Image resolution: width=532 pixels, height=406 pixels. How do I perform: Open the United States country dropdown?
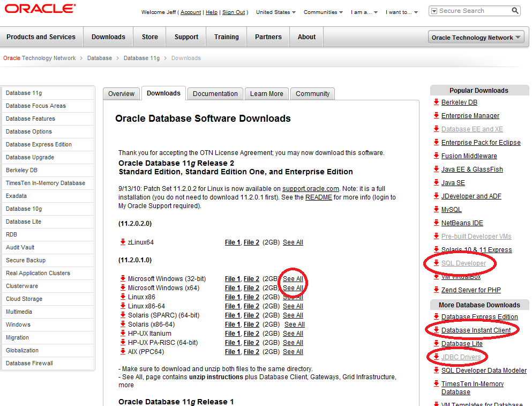click(276, 12)
